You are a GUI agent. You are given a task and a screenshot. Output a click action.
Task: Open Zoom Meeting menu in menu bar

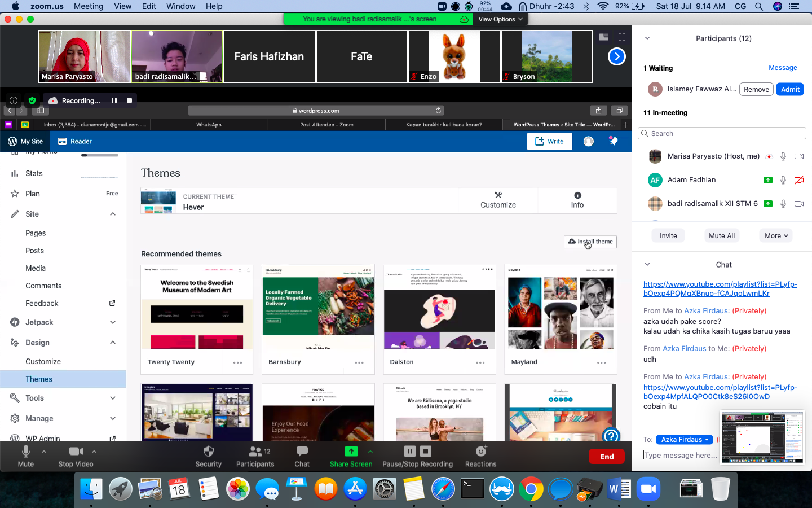point(89,6)
